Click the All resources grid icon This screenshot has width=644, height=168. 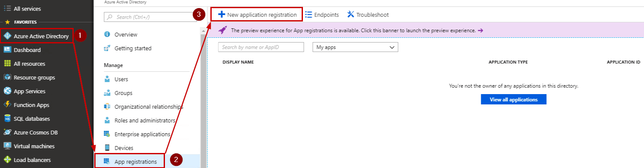(x=7, y=64)
